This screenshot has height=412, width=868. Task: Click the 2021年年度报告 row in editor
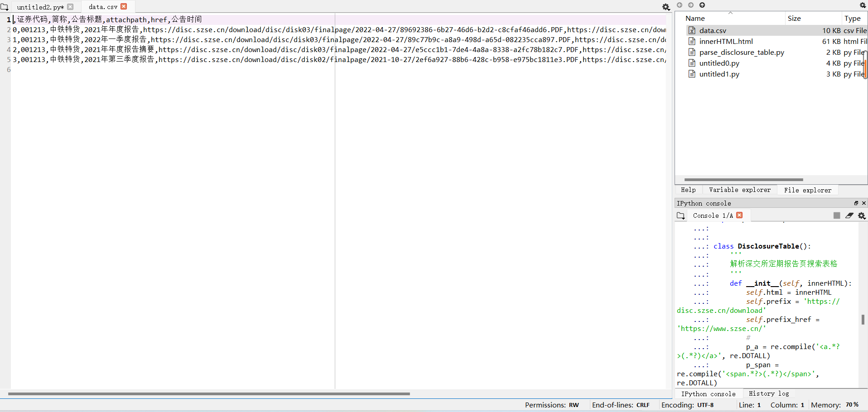tap(338, 29)
